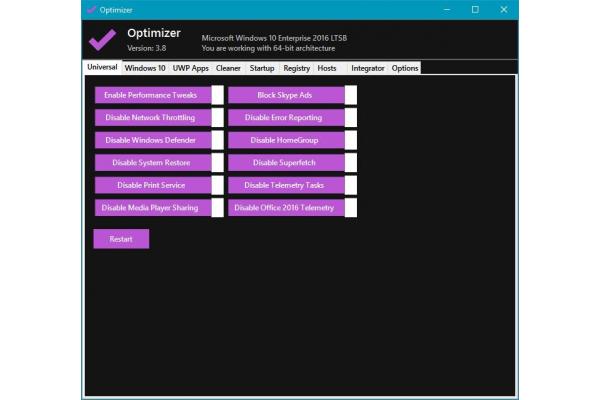The width and height of the screenshot is (600, 400).
Task: Click Disable Telemetry Tasks button
Action: (x=286, y=185)
